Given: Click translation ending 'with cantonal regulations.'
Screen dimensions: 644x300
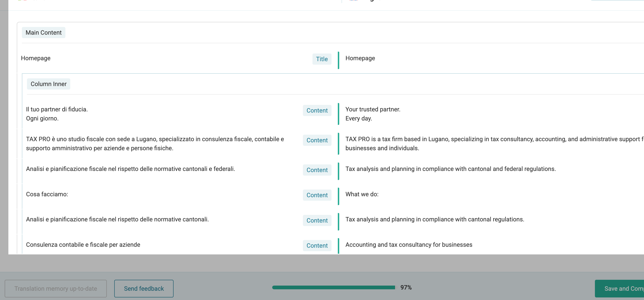Looking at the screenshot, I should pyautogui.click(x=435, y=219).
